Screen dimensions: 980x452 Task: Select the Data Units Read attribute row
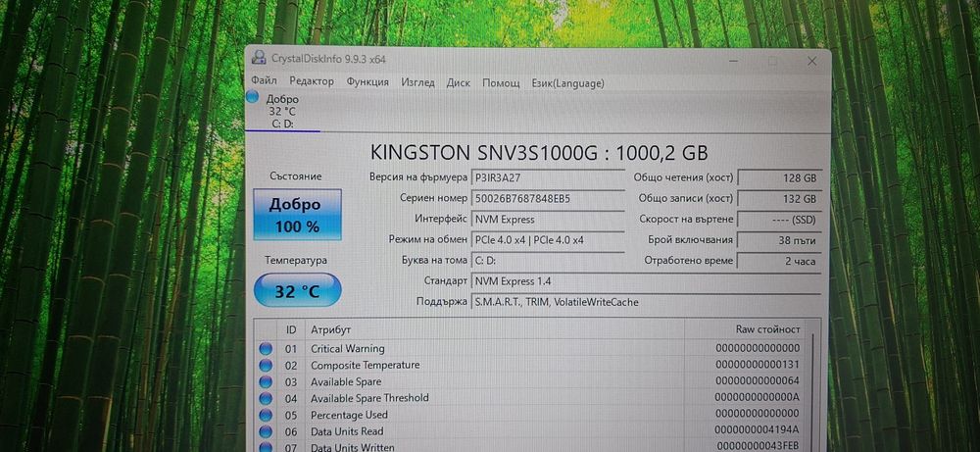530,430
